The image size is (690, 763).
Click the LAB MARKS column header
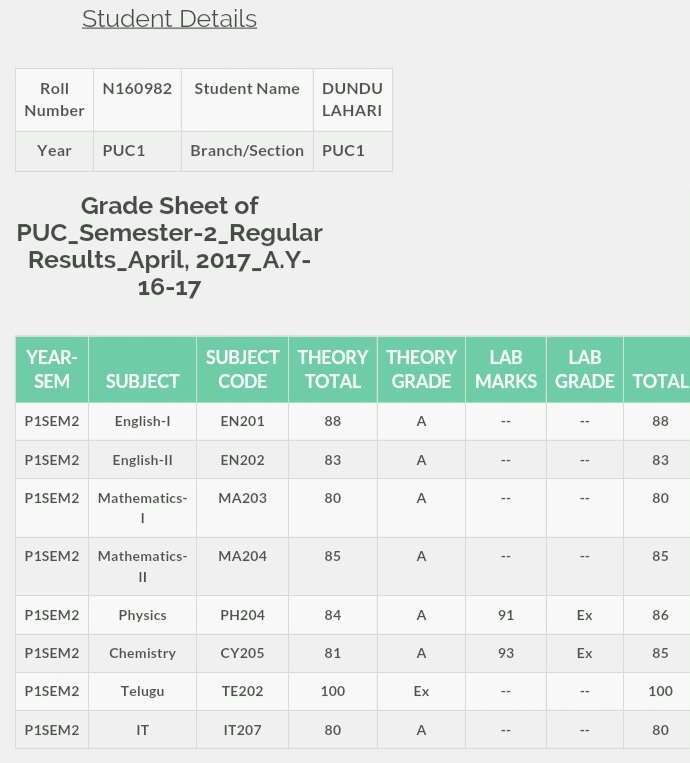coord(506,369)
